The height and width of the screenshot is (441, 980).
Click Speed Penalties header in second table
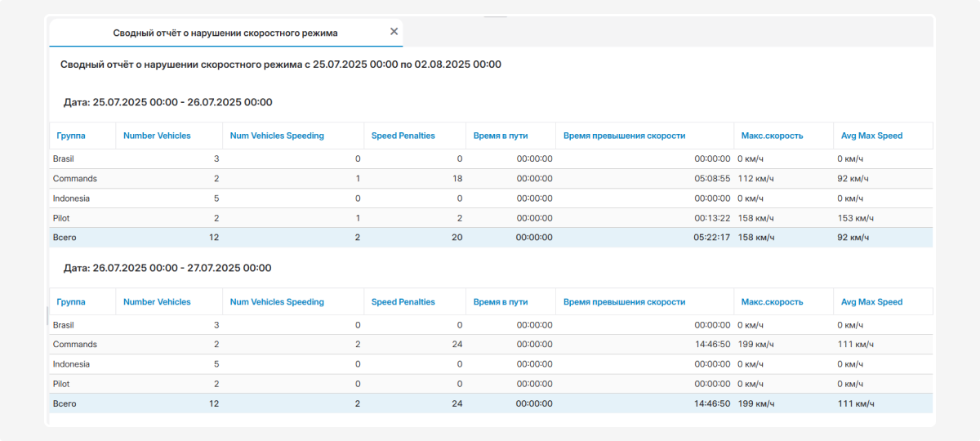point(403,302)
